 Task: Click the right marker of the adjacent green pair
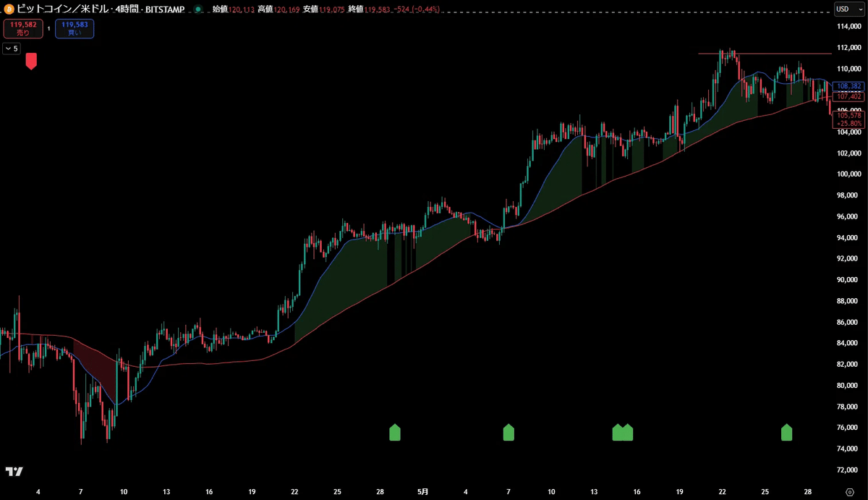628,433
